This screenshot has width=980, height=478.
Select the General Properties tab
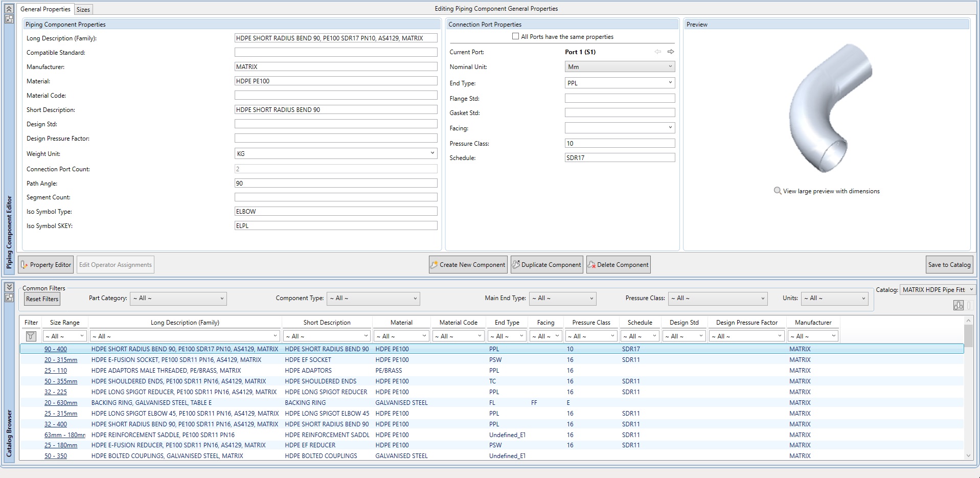pos(45,9)
